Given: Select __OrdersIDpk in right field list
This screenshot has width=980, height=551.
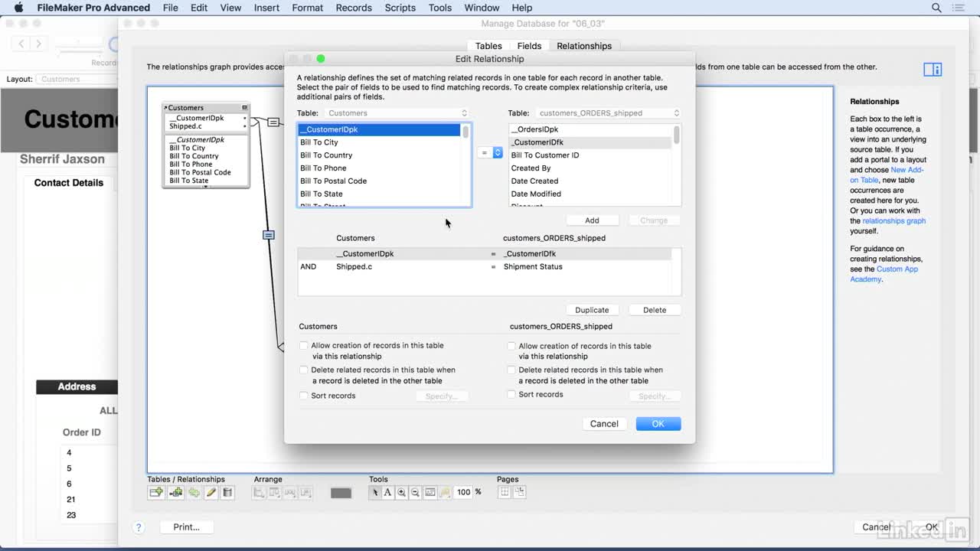Looking at the screenshot, I should pyautogui.click(x=590, y=129).
